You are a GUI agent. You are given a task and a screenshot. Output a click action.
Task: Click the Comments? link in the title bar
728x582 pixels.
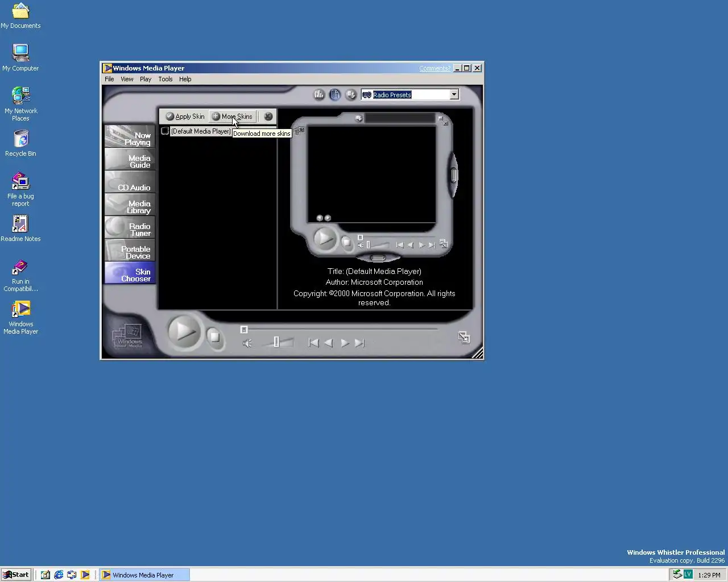coord(435,68)
